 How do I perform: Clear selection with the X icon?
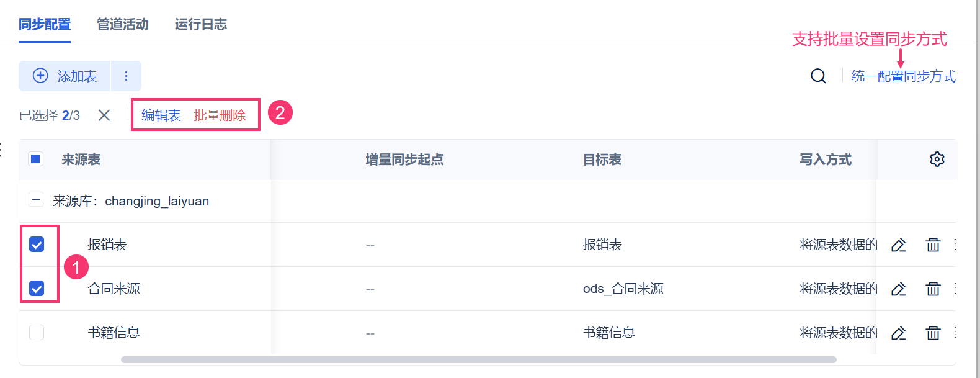(104, 115)
